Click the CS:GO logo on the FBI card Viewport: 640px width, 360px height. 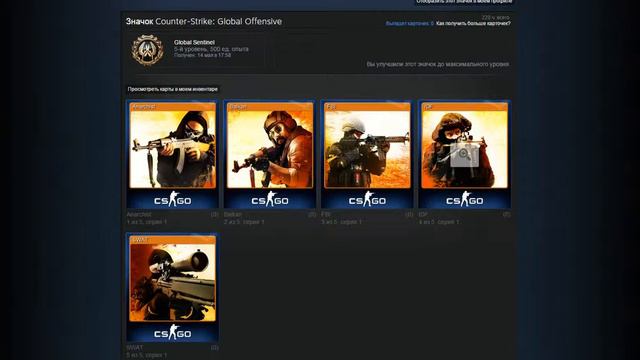tap(367, 199)
